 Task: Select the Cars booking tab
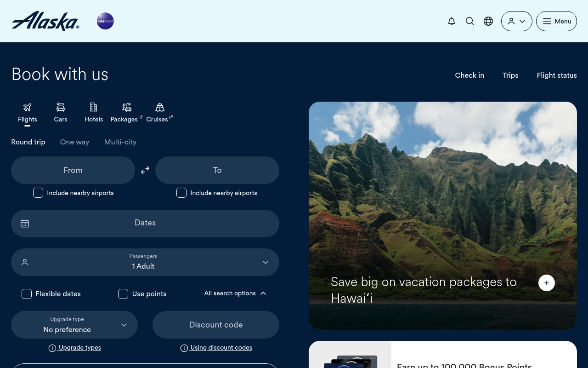[61, 113]
